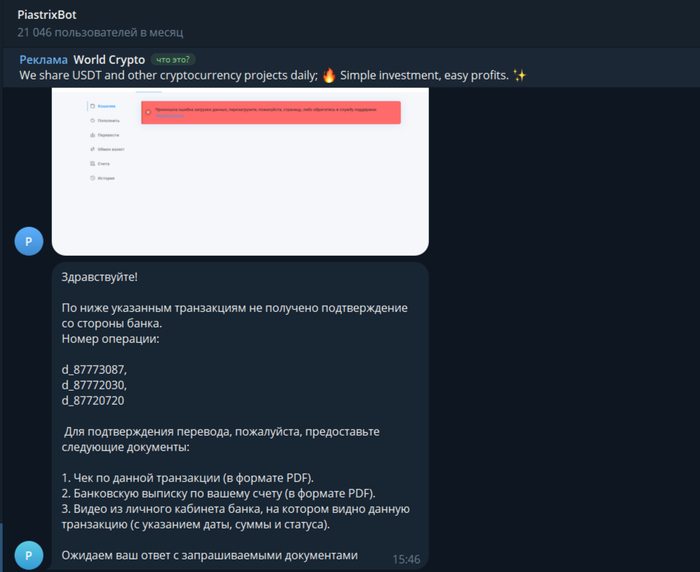Open the P avatar beside the image message
This screenshot has height=572, width=700.
point(29,241)
